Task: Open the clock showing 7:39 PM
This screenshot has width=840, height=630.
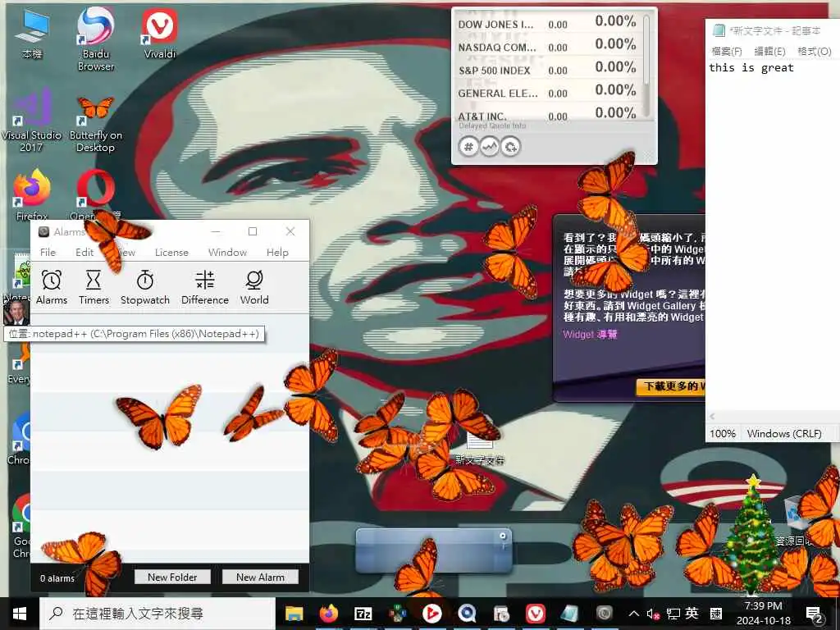Action: click(x=764, y=614)
